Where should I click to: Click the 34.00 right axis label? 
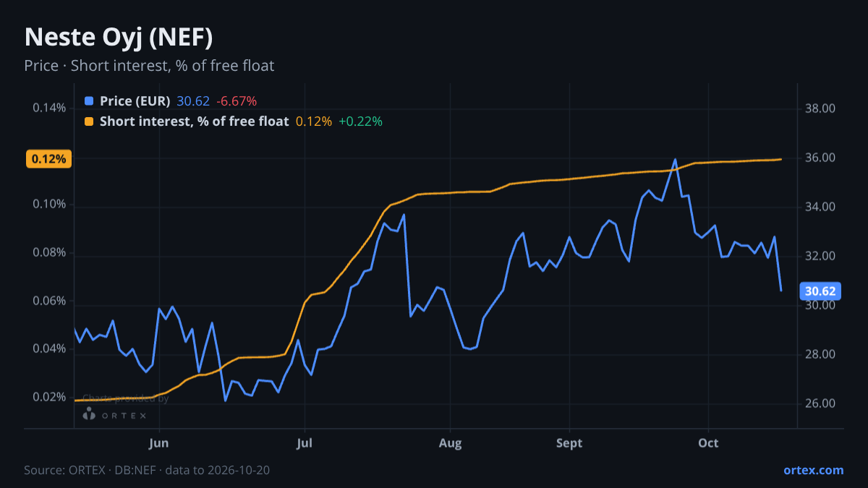click(x=820, y=207)
